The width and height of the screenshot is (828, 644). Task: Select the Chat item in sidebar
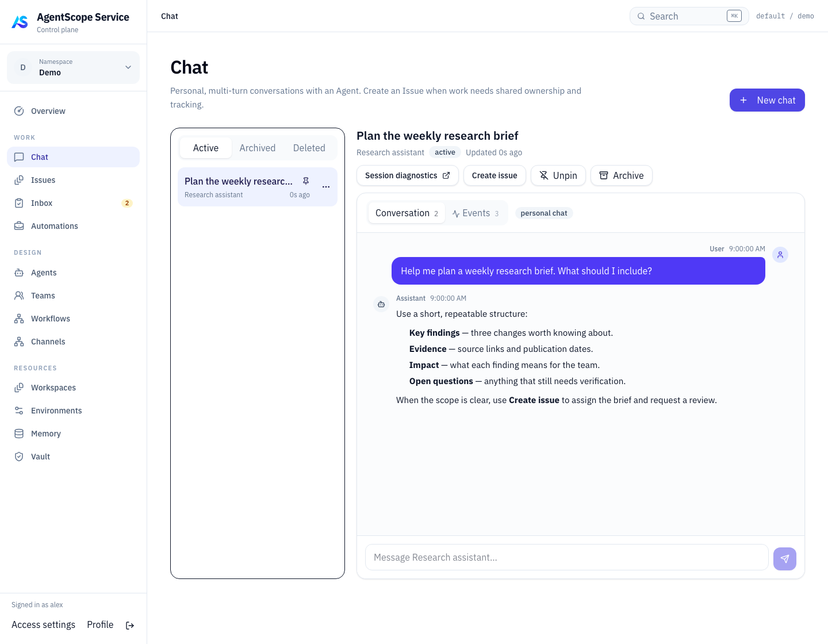[x=73, y=157]
